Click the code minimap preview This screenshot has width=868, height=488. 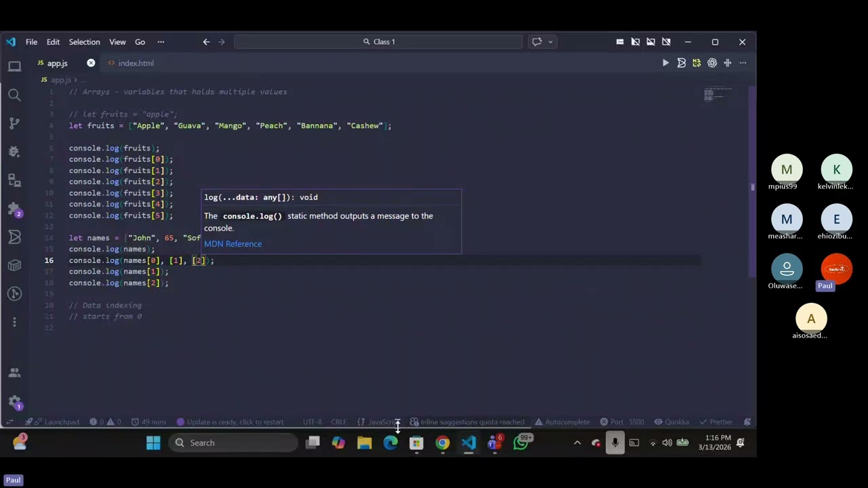719,94
